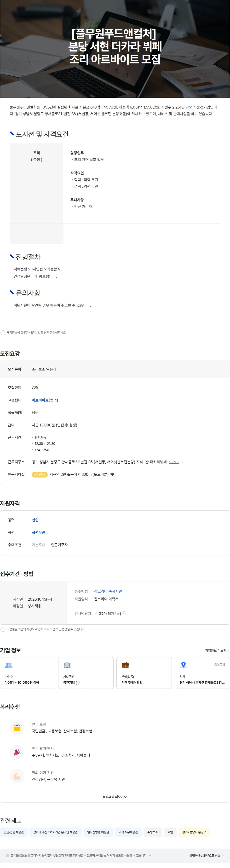Open 아르바이트 employment type link
Image resolution: width=230 pixels, height=868 pixels.
click(40, 400)
